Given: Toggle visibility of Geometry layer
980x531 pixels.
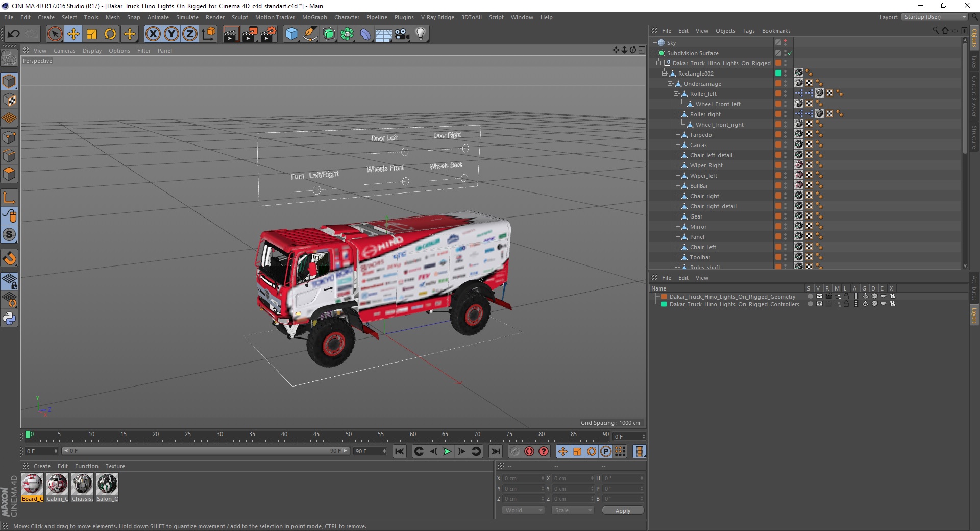Looking at the screenshot, I should click(x=819, y=296).
